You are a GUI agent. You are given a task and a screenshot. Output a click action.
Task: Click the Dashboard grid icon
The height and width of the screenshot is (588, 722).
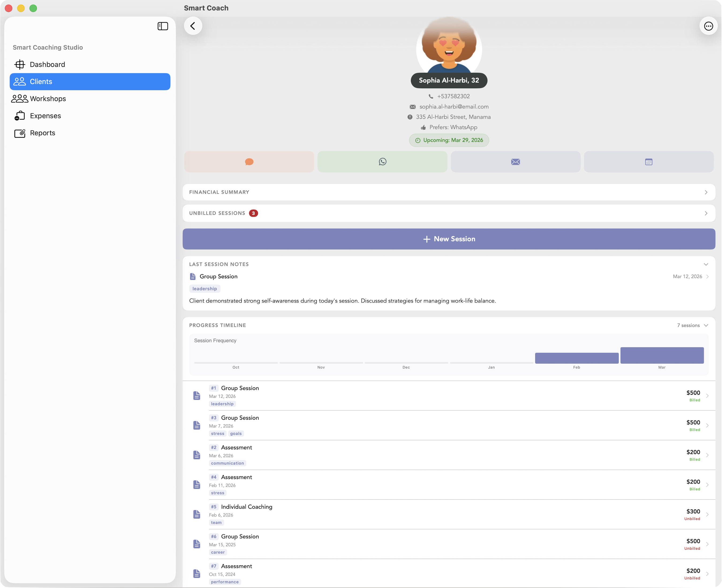click(x=20, y=64)
